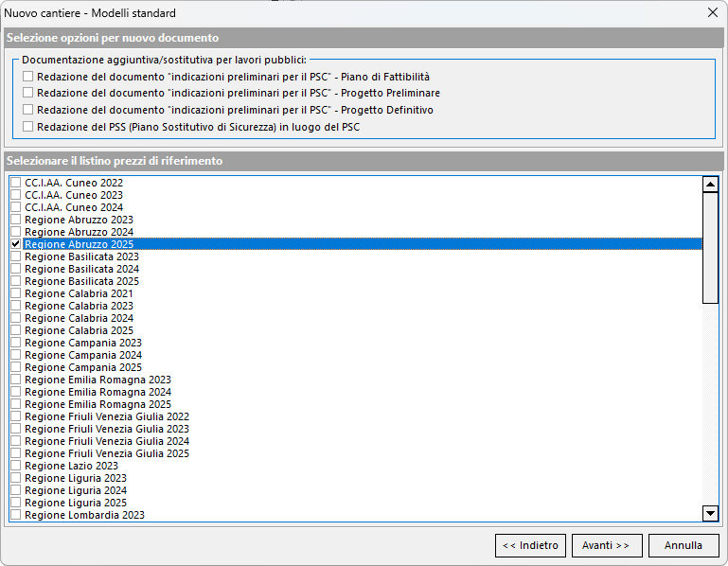Tick the Regione Lombardia 2023 checkbox
This screenshot has height=566, width=728.
[15, 515]
